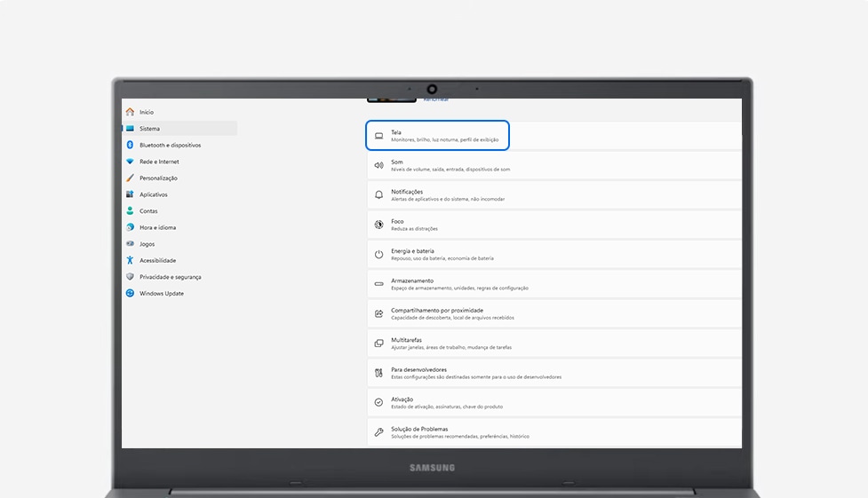Click the Compartilhamento por proximidade share icon

[378, 313]
